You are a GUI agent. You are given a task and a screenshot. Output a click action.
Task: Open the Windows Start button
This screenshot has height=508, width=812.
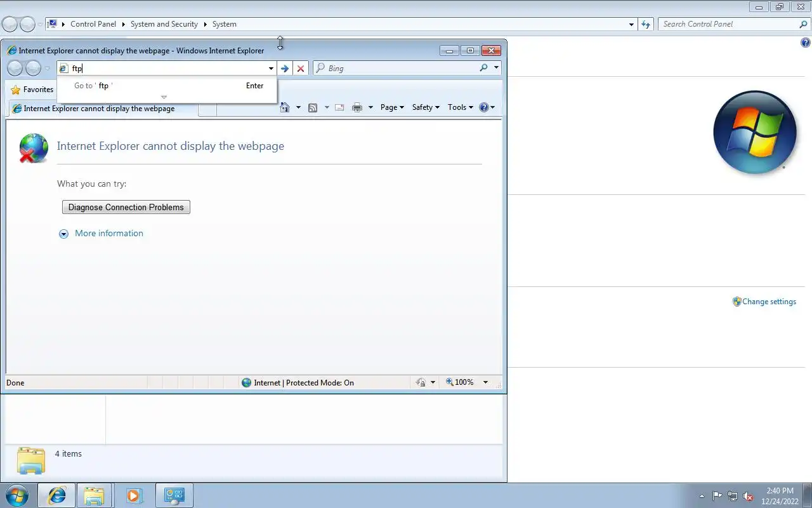(x=17, y=495)
